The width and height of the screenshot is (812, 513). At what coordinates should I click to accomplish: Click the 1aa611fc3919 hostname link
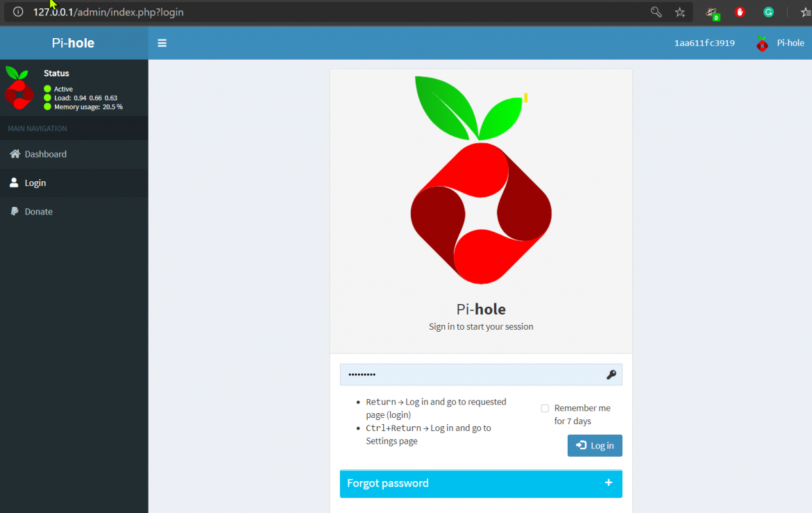point(704,42)
